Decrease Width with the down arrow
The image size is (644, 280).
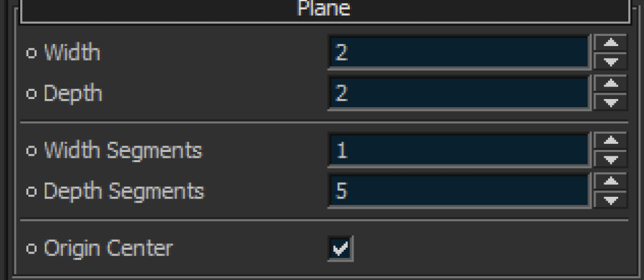point(611,61)
